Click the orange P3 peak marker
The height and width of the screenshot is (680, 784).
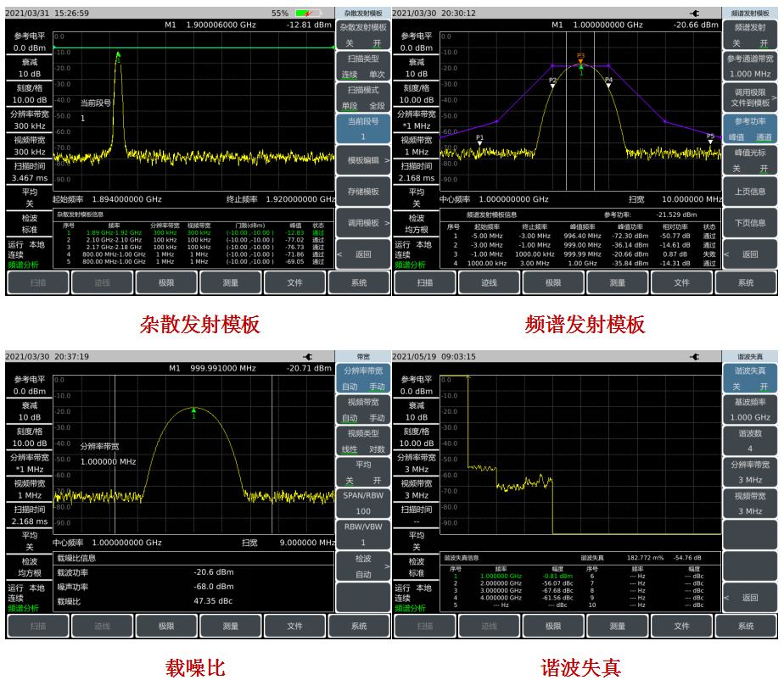[x=580, y=59]
